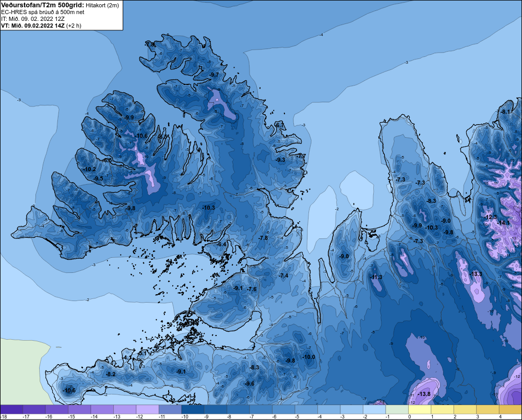Select the legend swatch between -12 and -11
Viewport: 522px width, 420px height.
[x=148, y=410]
